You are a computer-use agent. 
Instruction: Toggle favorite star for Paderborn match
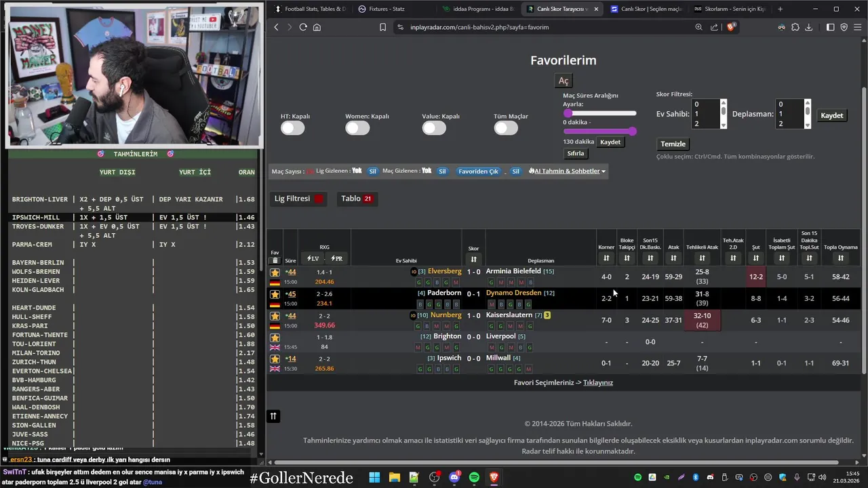click(x=275, y=294)
